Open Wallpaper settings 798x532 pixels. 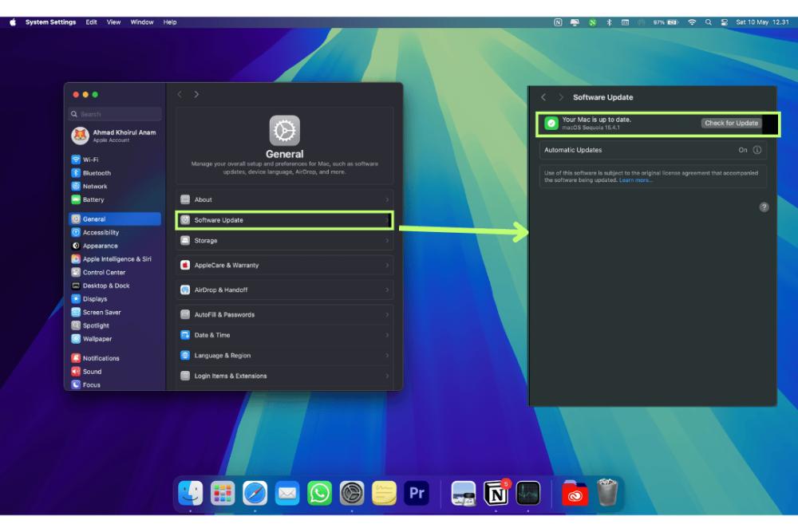[x=114, y=339]
